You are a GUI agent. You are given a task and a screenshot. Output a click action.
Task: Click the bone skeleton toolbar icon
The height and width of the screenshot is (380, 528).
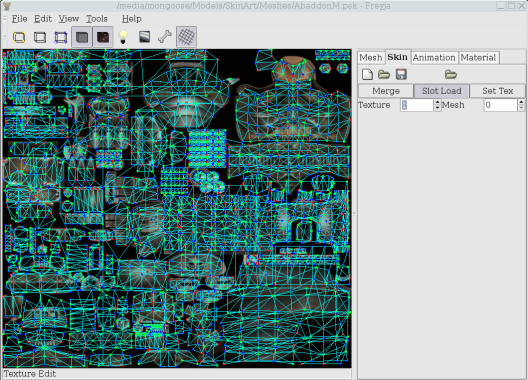165,37
